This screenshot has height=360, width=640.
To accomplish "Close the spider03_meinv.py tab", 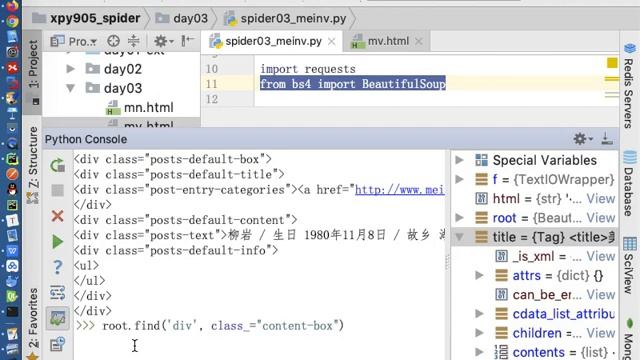I will (x=332, y=42).
